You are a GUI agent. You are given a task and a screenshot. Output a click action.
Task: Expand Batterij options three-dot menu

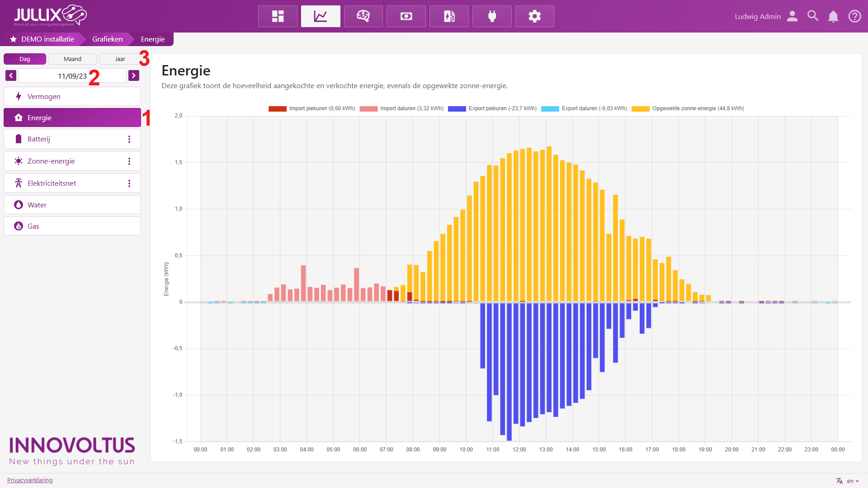pyautogui.click(x=129, y=139)
